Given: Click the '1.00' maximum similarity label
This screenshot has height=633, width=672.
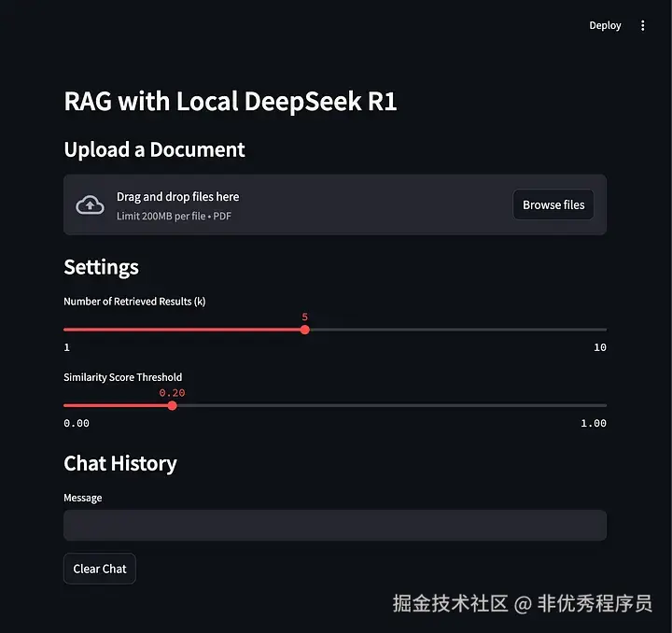Looking at the screenshot, I should [594, 423].
